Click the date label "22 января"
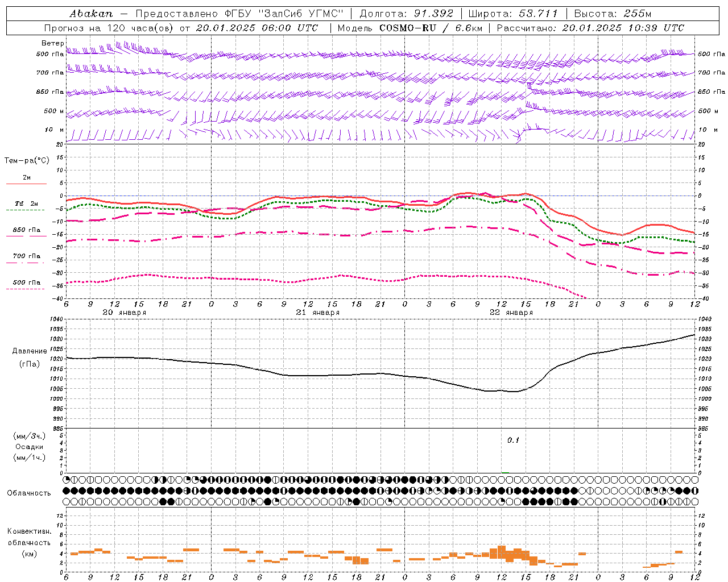Viewport: 728px width, 582px height. coord(511,313)
